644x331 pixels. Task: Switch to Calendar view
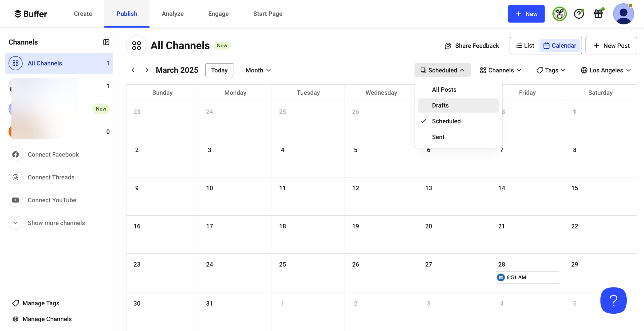click(559, 46)
